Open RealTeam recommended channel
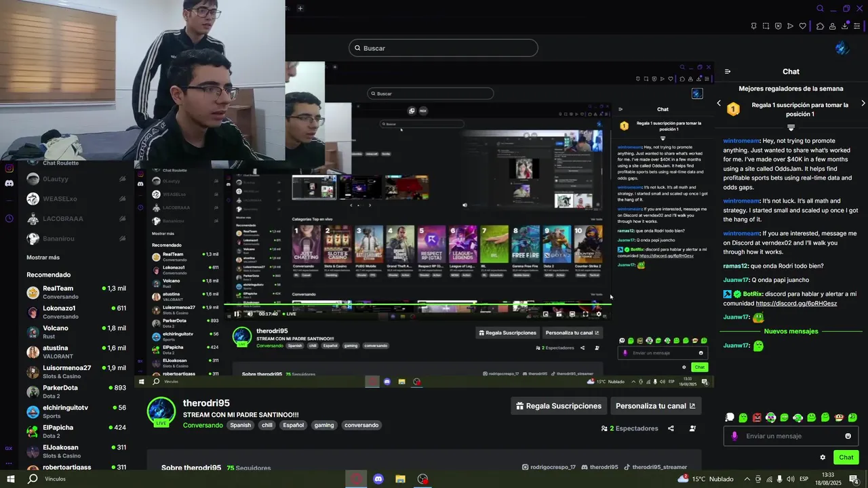868x488 pixels. point(76,292)
